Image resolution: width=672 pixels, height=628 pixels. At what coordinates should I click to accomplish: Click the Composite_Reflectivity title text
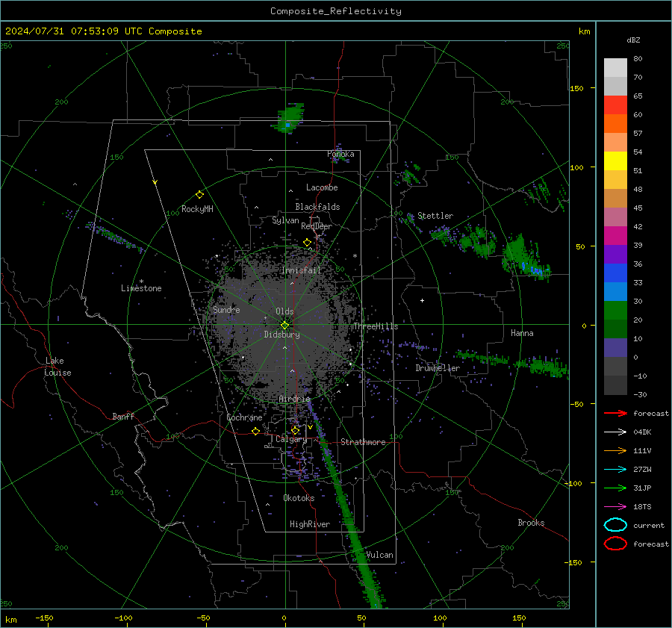click(336, 11)
